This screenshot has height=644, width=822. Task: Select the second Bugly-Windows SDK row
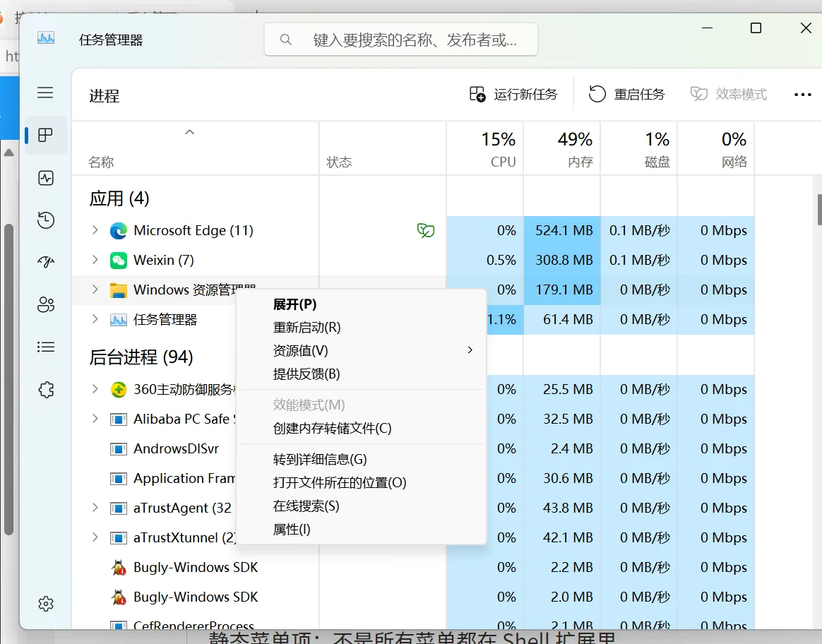click(x=413, y=597)
